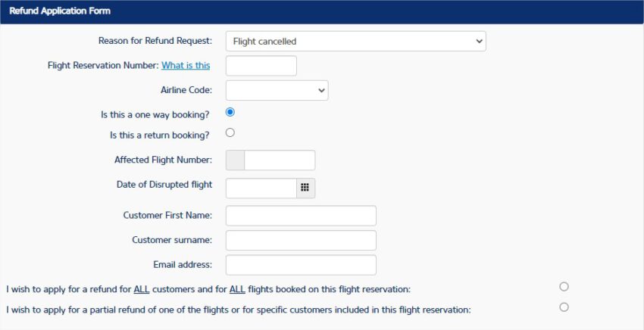
Task: Click the 'Is this a one way booking?' label
Action: tap(155, 115)
